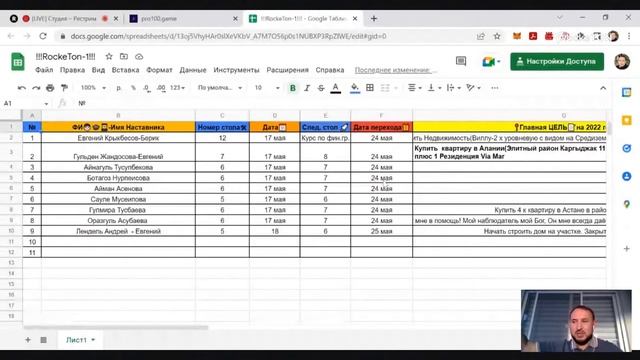The height and width of the screenshot is (360, 640).
Task: Toggle italic formatting
Action: click(307, 88)
